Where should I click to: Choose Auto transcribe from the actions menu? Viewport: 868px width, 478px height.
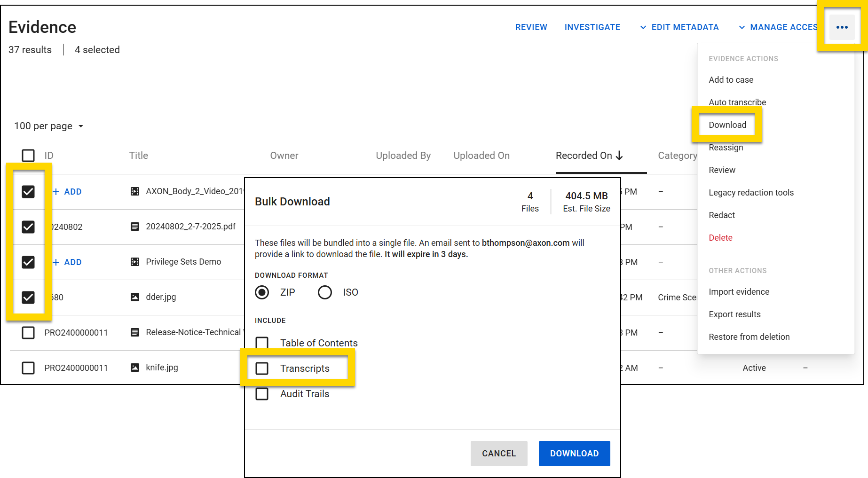click(737, 102)
